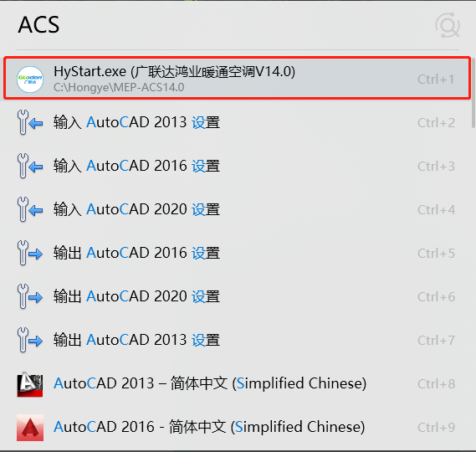
Task: Click the export AutoCAD 2013 settings wrench icon
Action: click(30, 340)
